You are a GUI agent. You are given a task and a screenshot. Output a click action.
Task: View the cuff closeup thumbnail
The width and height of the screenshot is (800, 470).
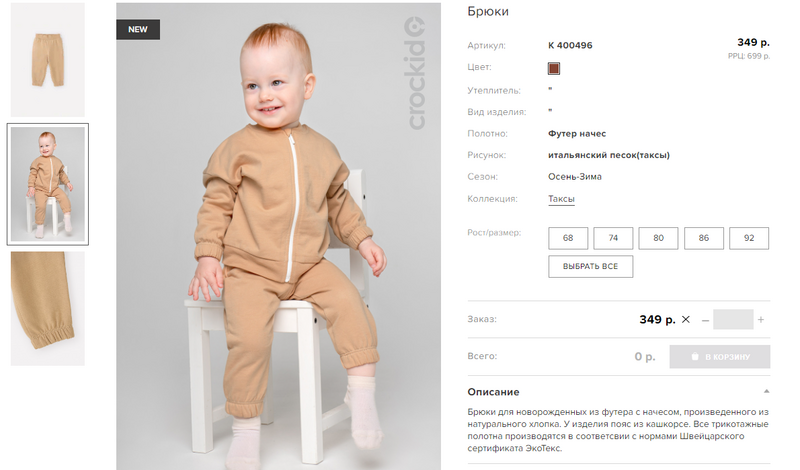48,308
